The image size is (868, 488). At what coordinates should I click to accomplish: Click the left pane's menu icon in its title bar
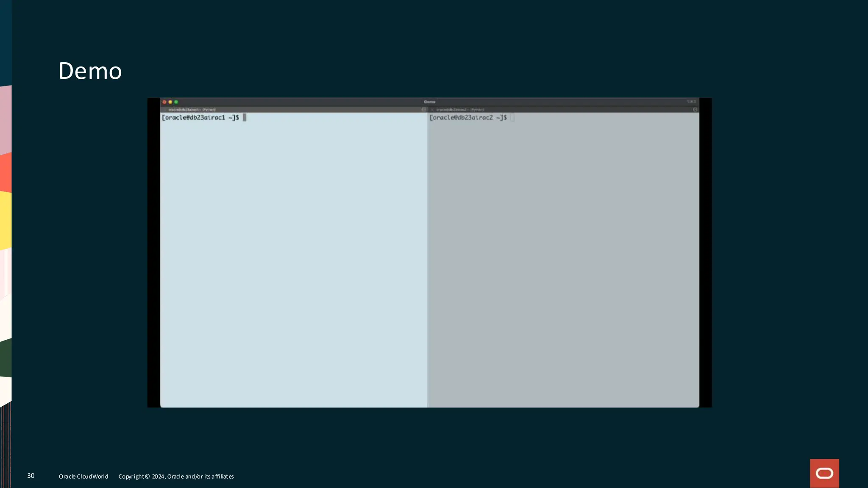tap(423, 110)
